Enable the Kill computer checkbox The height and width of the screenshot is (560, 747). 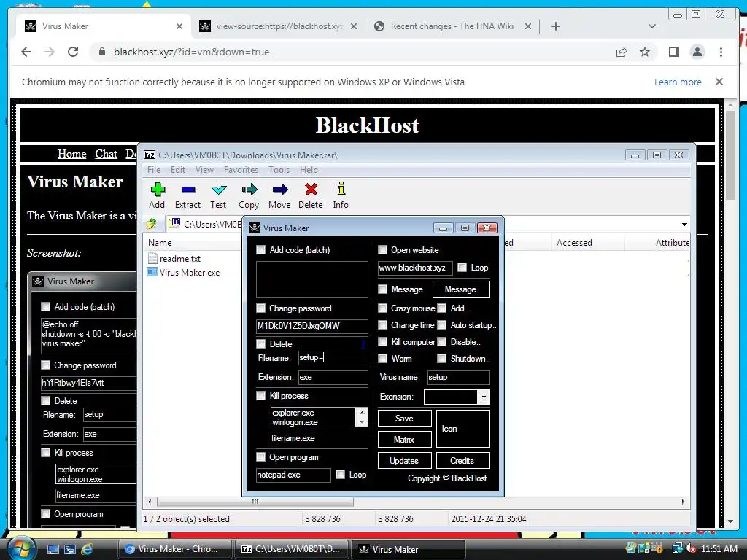[x=382, y=342]
